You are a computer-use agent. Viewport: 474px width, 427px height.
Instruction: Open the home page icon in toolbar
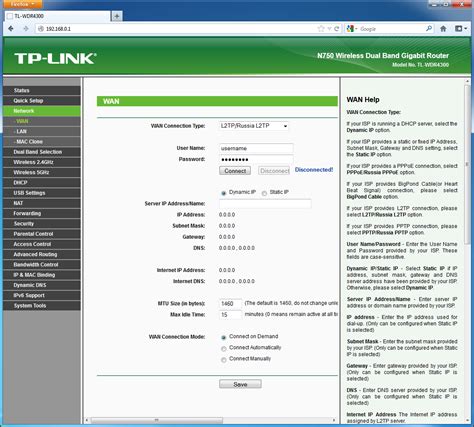[443, 29]
